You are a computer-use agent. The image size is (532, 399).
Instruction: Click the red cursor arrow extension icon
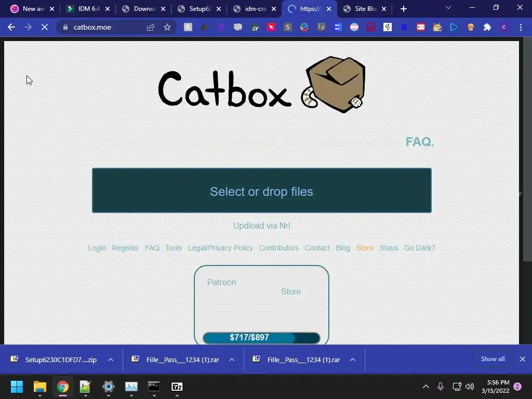point(271,27)
